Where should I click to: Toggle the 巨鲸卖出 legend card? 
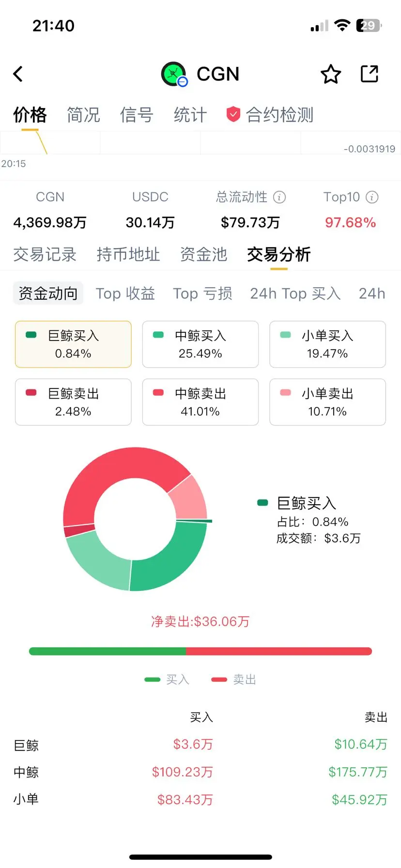tap(73, 402)
